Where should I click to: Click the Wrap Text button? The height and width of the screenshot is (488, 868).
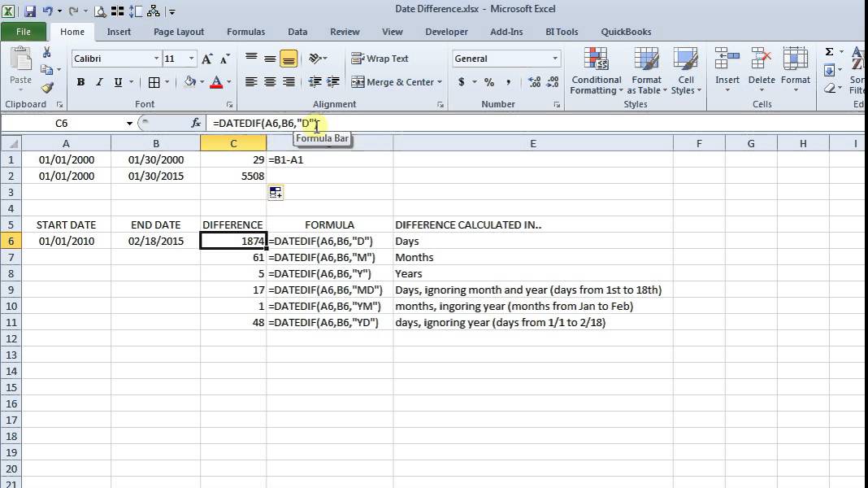point(380,59)
